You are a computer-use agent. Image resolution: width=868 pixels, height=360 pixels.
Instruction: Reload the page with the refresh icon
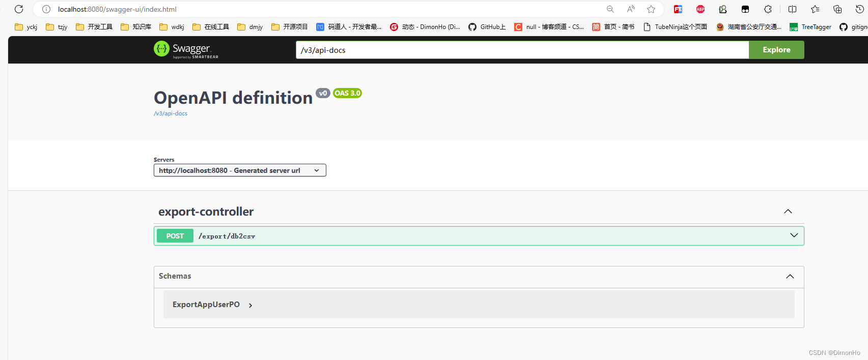[19, 9]
